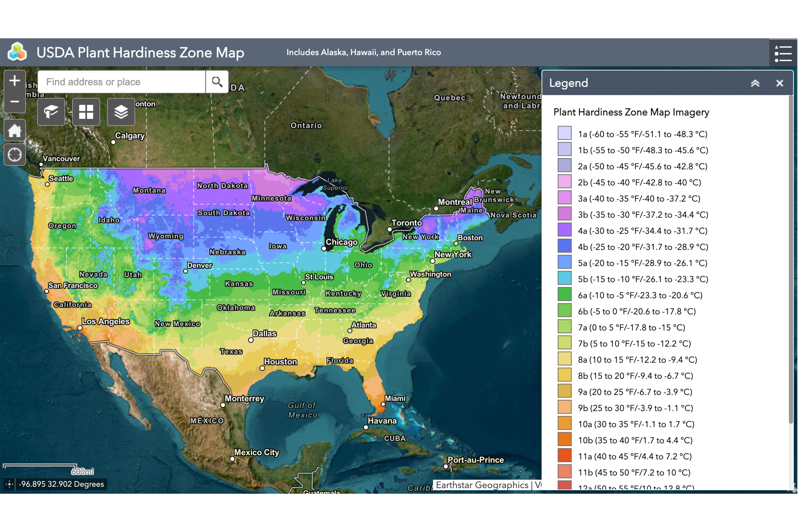Click the 10b orange legend swatch

click(x=565, y=440)
